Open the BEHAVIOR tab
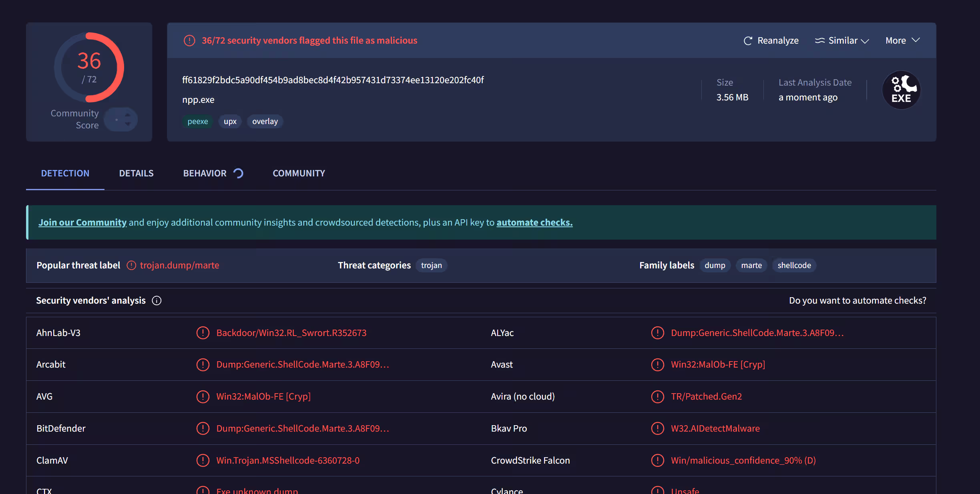The height and width of the screenshot is (494, 980). 205,174
